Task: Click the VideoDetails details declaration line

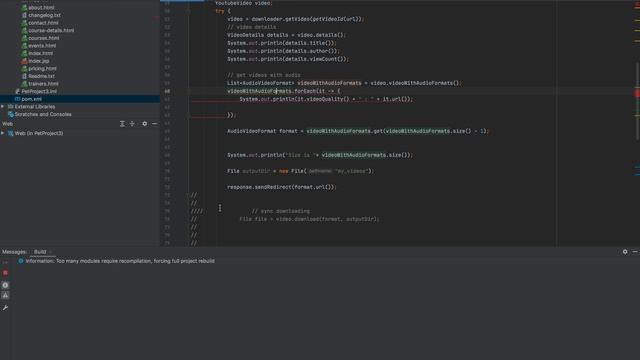Action: coord(286,35)
